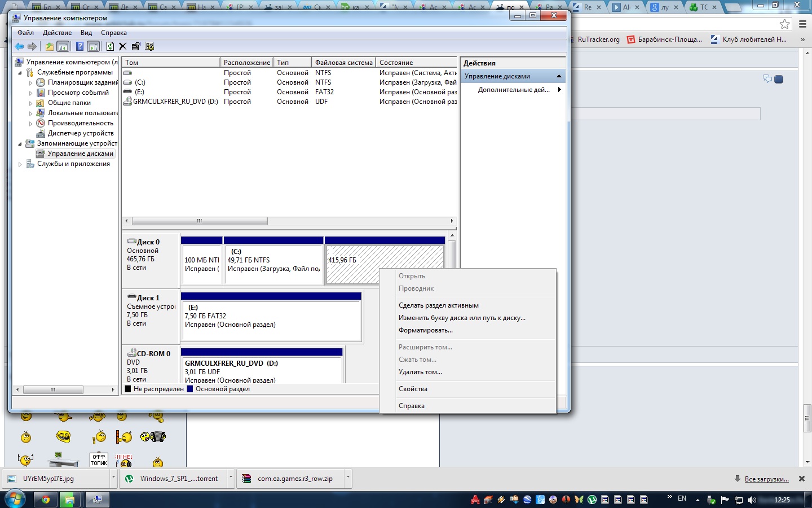812x508 pixels.
Task: Expand Дополнительные действия submenu arrow
Action: pyautogui.click(x=559, y=90)
